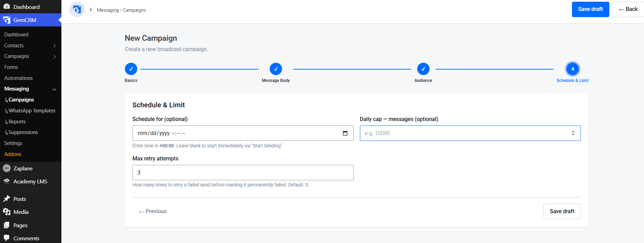The width and height of the screenshot is (644, 243).
Task: Click the blue Save draft button in header
Action: [590, 9]
